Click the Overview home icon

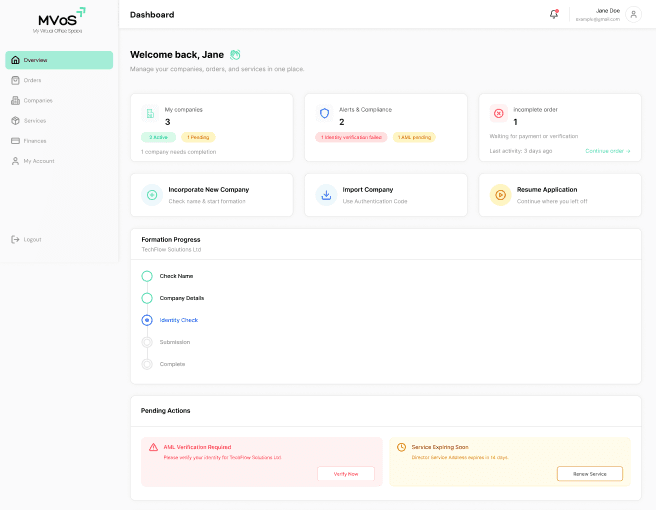[15, 60]
